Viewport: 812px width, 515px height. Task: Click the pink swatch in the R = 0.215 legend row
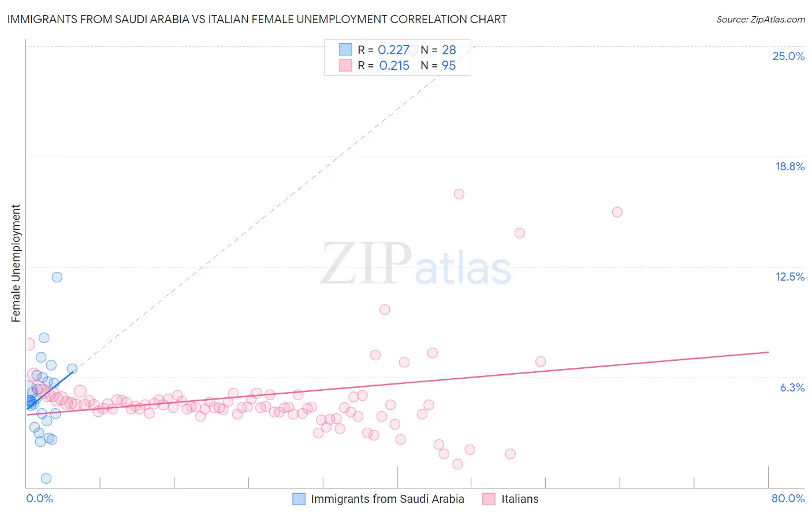(x=345, y=65)
